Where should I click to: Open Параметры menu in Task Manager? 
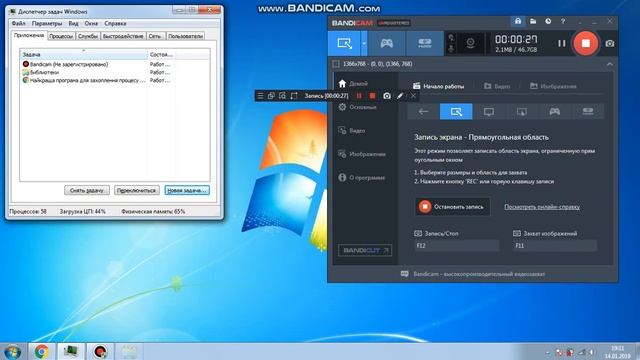coord(47,24)
